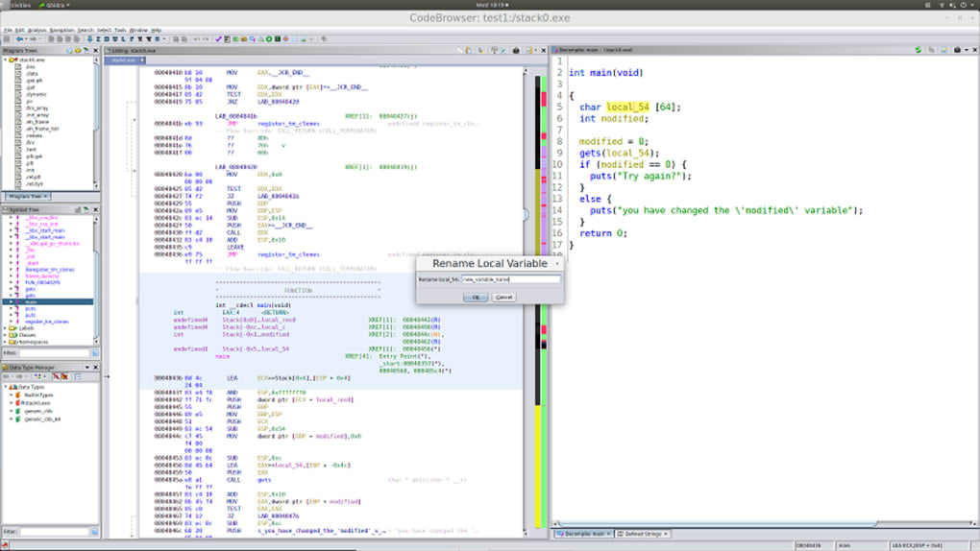Click OK in Rename Local Variable dialog
980x551 pixels.
pos(476,298)
